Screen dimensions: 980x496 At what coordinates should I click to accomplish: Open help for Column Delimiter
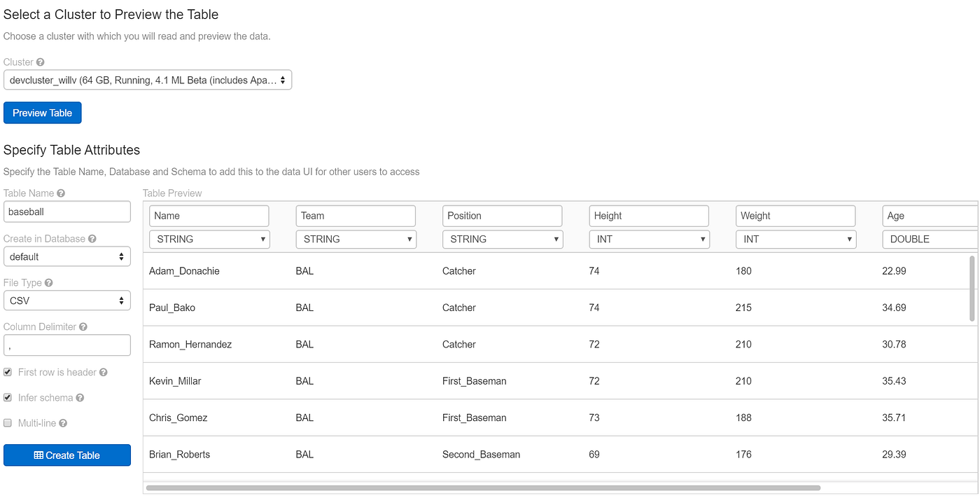[x=83, y=326]
